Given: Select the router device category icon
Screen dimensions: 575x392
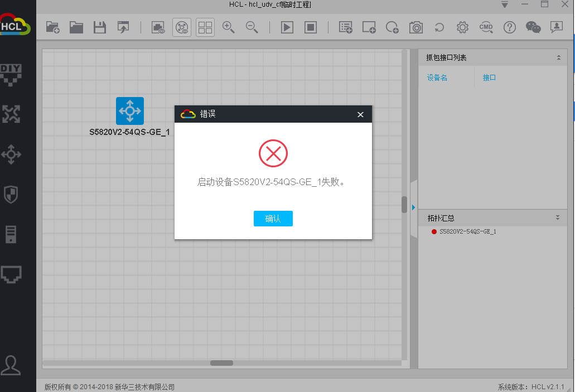Looking at the screenshot, I should coord(11,114).
